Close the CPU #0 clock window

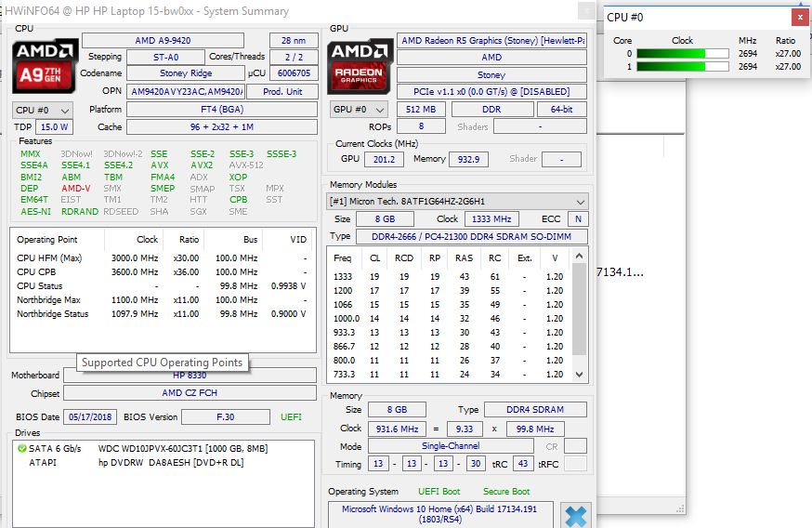(x=800, y=17)
